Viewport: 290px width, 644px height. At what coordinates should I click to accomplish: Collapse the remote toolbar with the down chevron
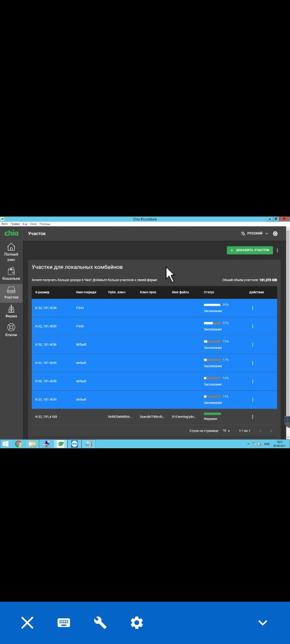(262, 623)
